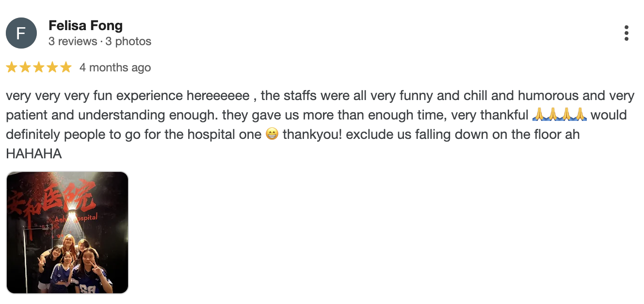Open the review photo thumbnail
Viewport: 644px width, 304px height.
tap(67, 233)
